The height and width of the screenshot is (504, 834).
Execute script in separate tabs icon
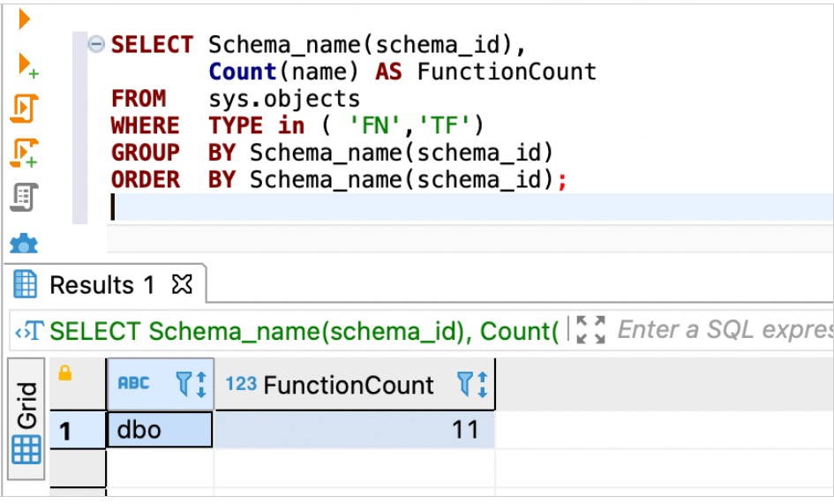[x=25, y=152]
